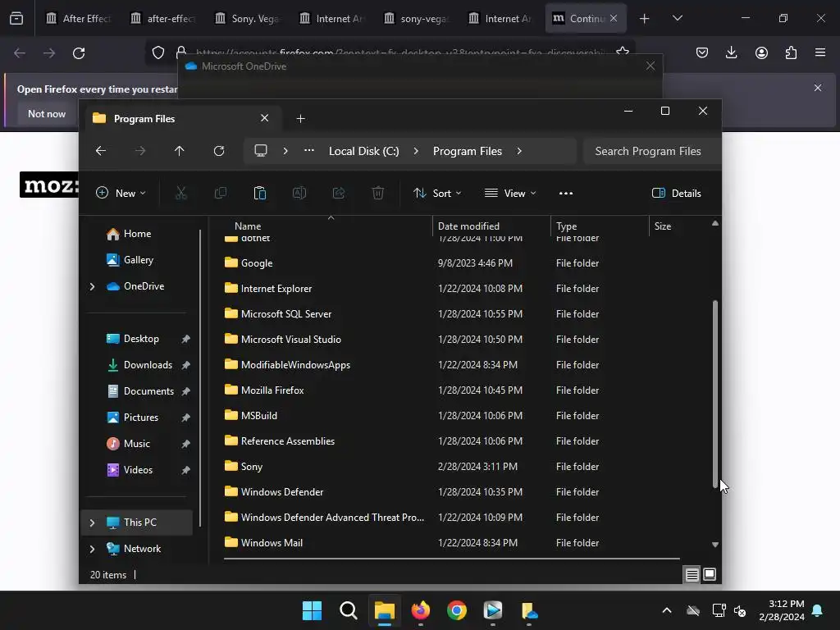
Task: Open Firefox account icon
Action: click(x=761, y=52)
